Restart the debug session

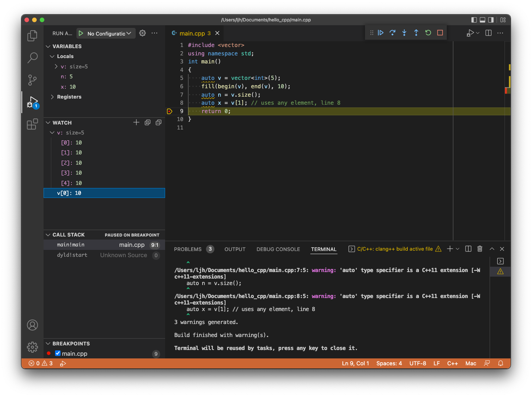pyautogui.click(x=428, y=33)
